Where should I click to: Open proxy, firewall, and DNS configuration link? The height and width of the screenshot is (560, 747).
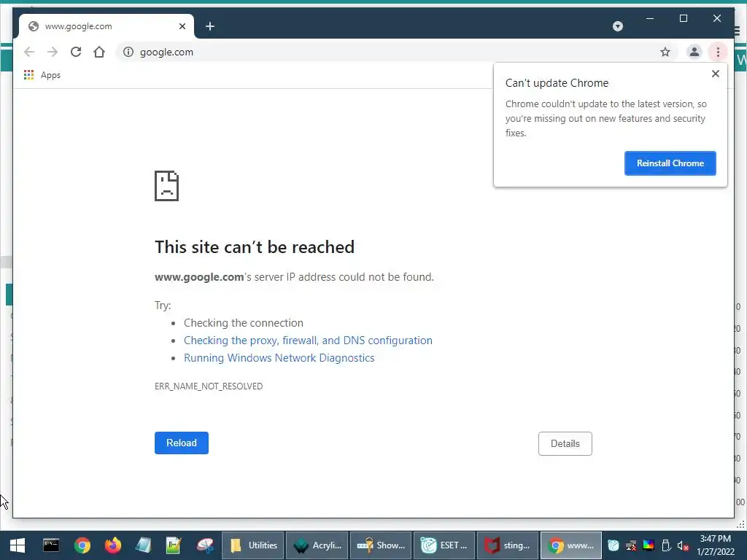(309, 341)
